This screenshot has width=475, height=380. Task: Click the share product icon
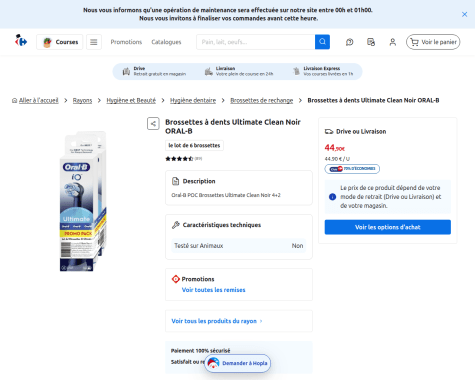click(153, 124)
